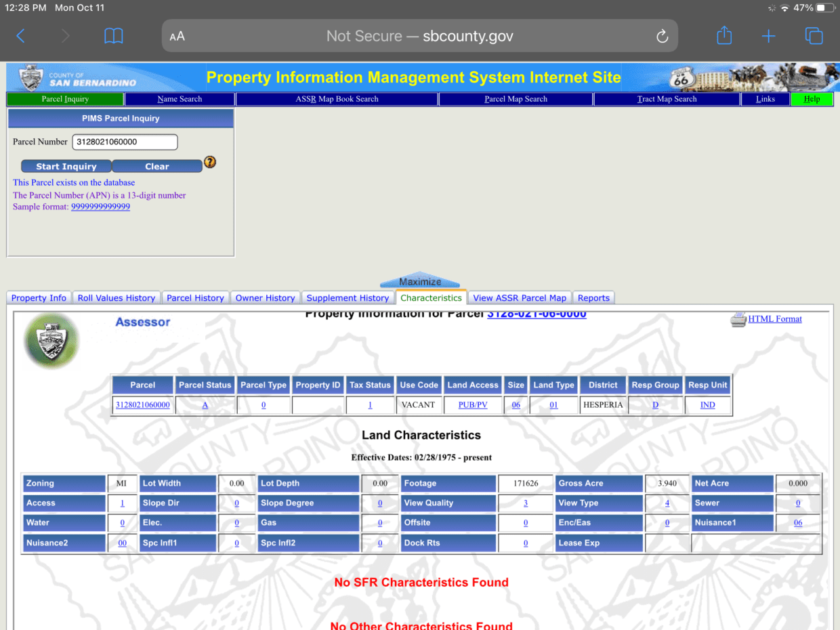Image resolution: width=840 pixels, height=630 pixels.
Task: Click the Land Type value 01 link
Action: [554, 405]
